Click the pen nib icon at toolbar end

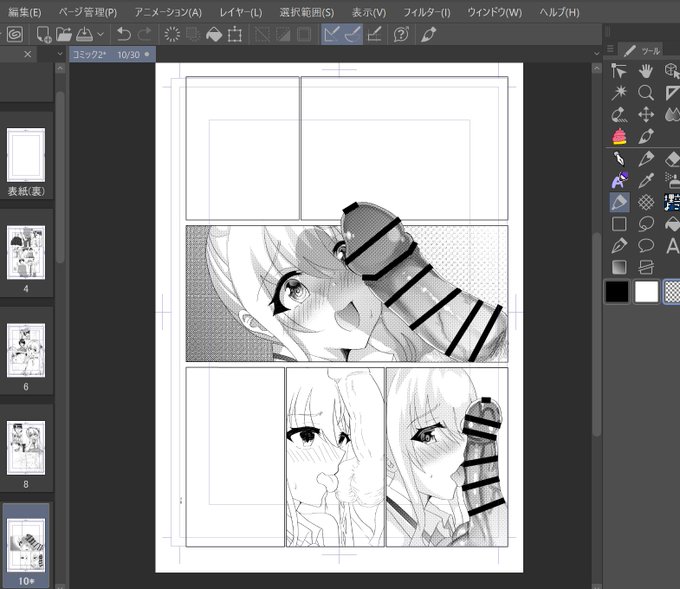[428, 34]
